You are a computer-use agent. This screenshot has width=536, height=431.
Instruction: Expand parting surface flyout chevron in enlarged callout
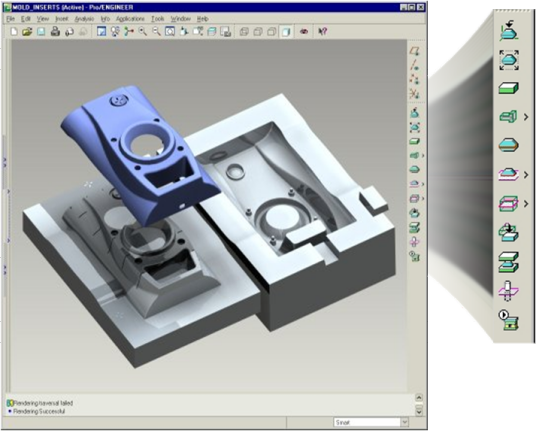click(x=526, y=175)
